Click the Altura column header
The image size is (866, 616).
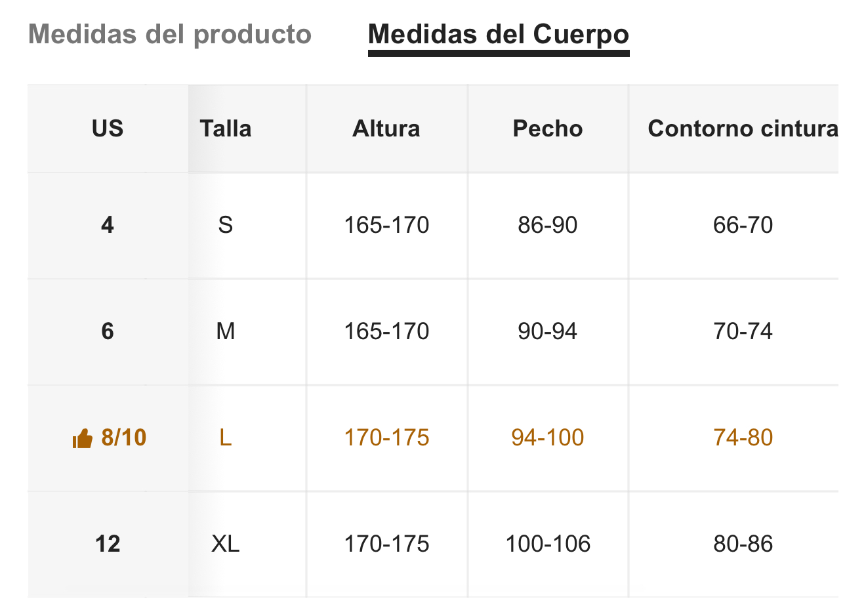pyautogui.click(x=386, y=129)
